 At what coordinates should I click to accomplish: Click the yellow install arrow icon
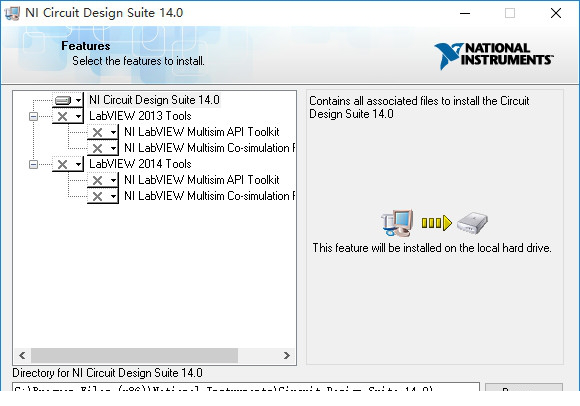[437, 223]
